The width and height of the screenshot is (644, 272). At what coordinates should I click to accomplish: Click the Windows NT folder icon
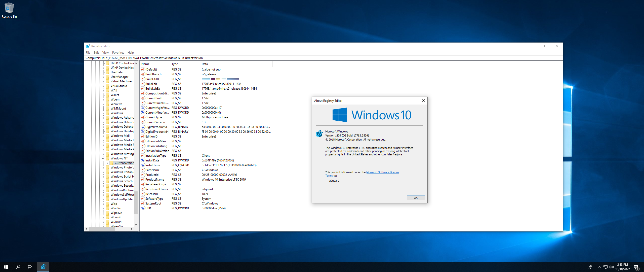point(108,158)
